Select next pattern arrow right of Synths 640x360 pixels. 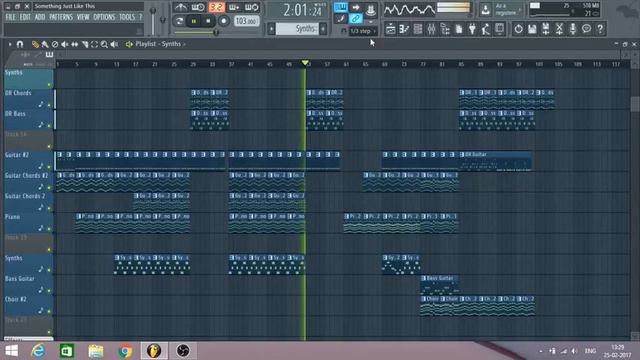click(x=323, y=29)
